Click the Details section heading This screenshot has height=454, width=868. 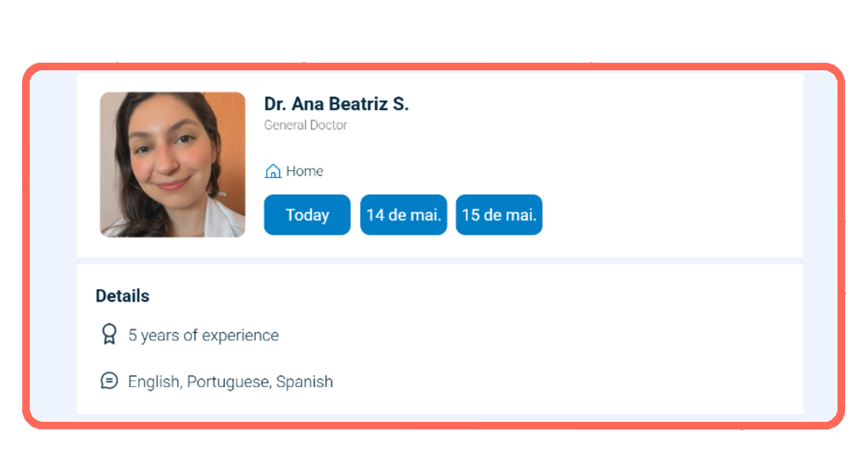pos(122,296)
